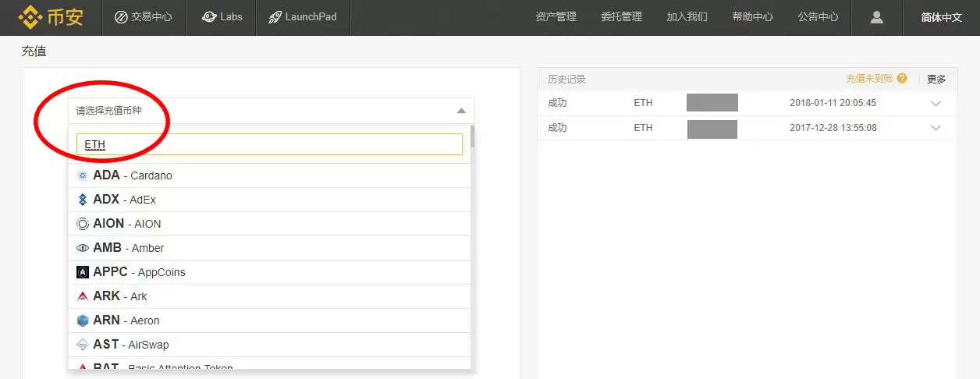
Task: Select AMB - Amber from the list
Action: coord(269,248)
